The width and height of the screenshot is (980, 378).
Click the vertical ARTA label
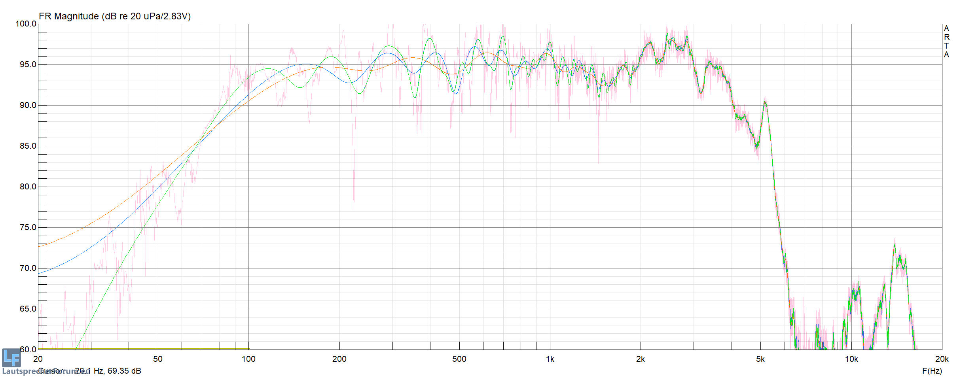(946, 42)
